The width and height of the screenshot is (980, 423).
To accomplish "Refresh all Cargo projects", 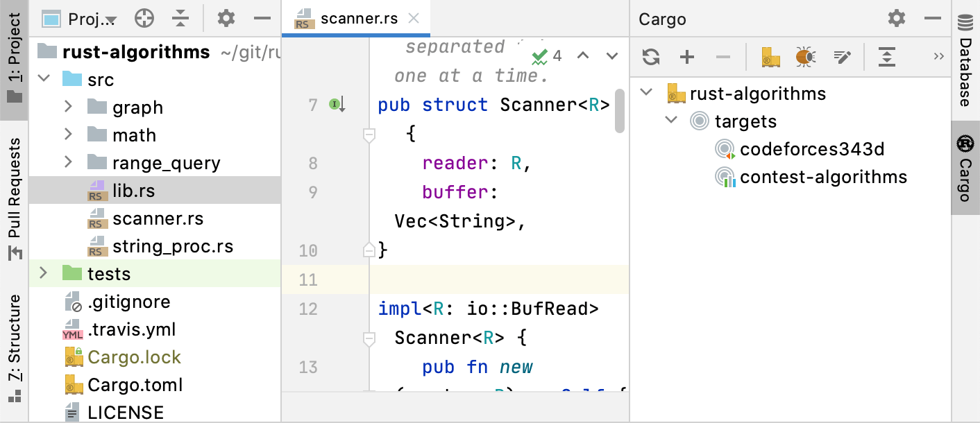I will [x=651, y=57].
